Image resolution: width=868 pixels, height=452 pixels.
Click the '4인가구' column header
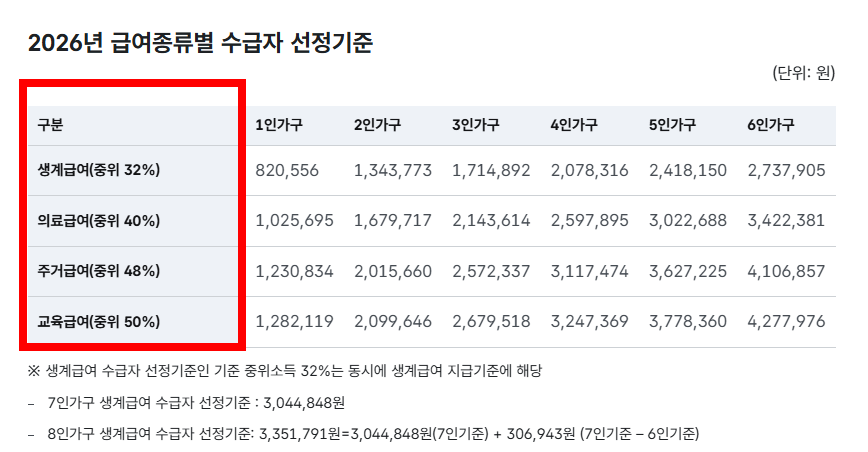point(574,124)
